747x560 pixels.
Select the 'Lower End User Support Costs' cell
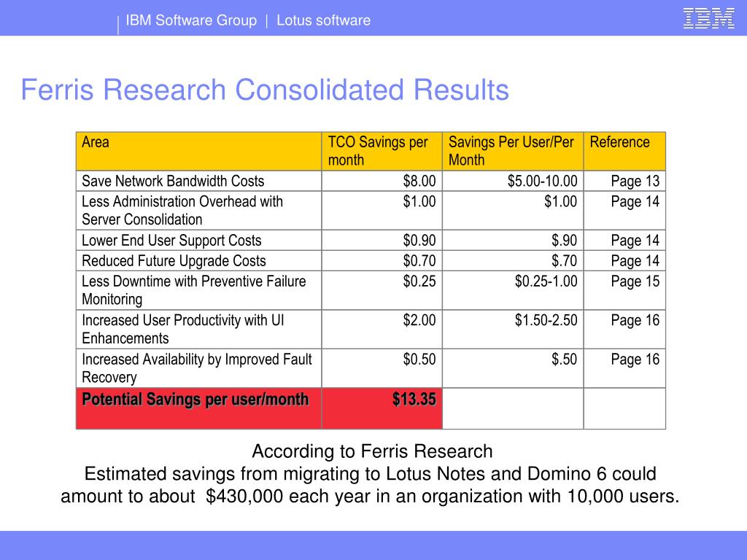198,241
